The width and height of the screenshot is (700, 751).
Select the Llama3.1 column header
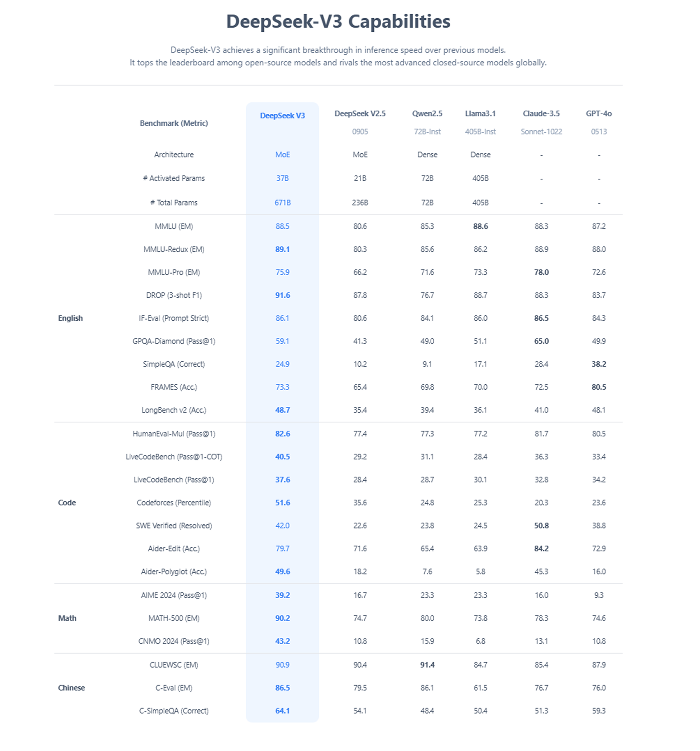480,113
